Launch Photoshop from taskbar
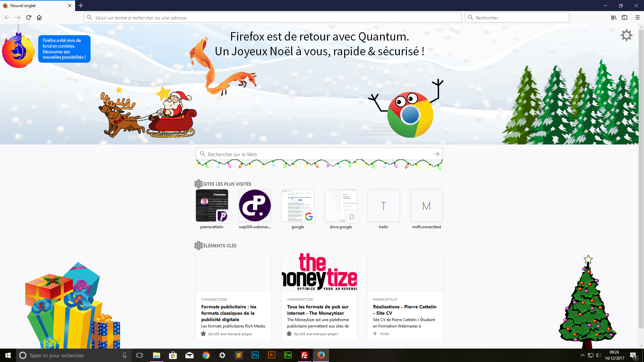The width and height of the screenshot is (644, 362). (x=255, y=355)
